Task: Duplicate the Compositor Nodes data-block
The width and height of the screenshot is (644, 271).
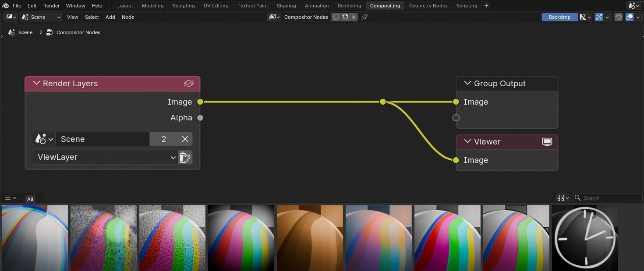Action: (x=345, y=17)
